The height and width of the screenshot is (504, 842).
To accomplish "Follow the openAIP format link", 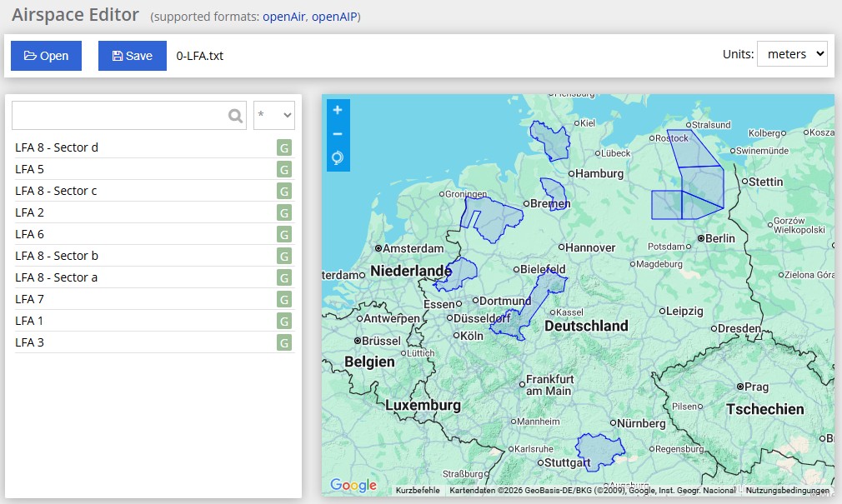I will pyautogui.click(x=334, y=17).
